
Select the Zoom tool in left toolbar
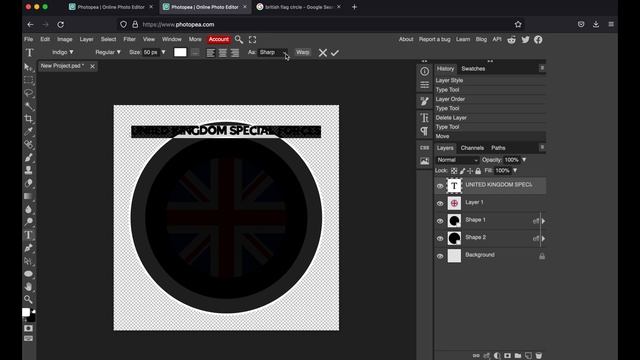pos(28,299)
